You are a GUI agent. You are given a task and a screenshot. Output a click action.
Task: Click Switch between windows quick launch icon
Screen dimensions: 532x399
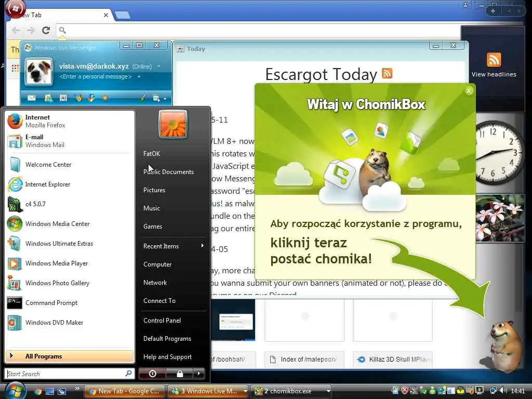coord(62,391)
